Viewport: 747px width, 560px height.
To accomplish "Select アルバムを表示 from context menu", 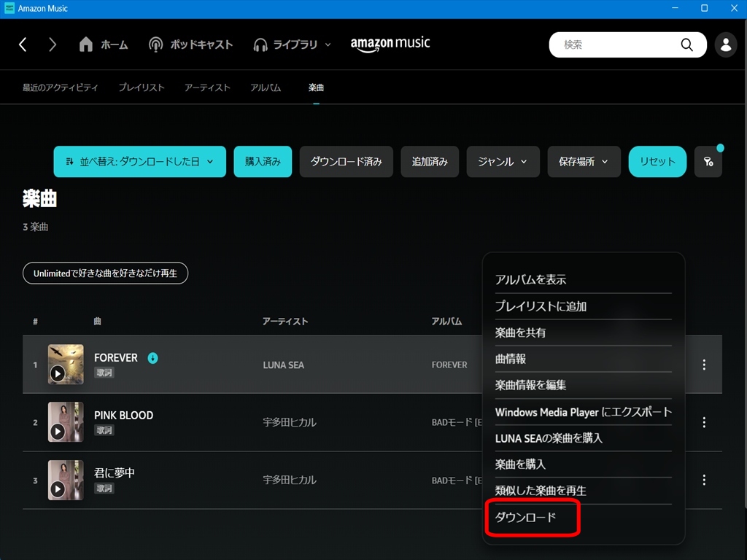I will pos(583,279).
